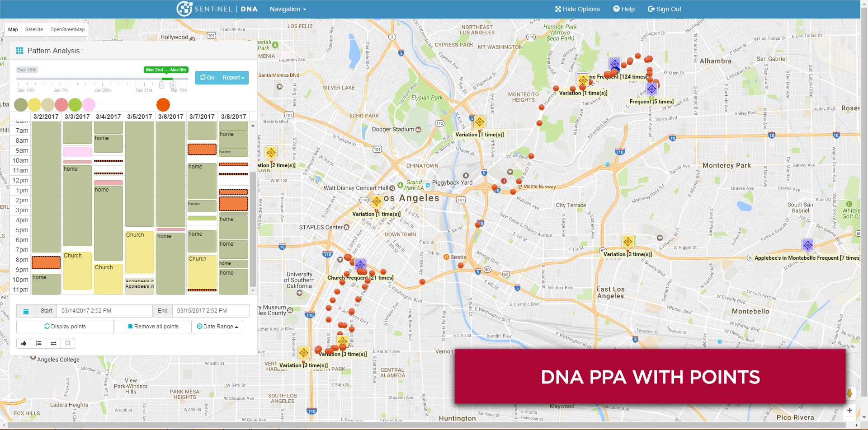Click the olive green color swatch

(x=21, y=105)
